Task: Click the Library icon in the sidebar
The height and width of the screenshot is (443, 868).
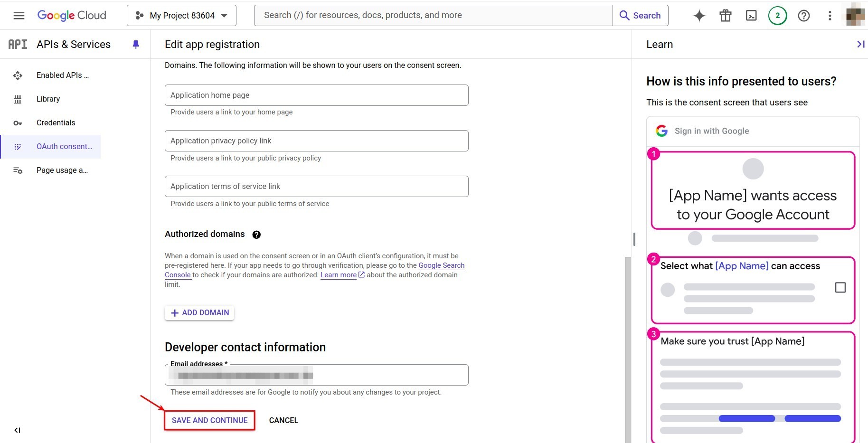Action: tap(18, 99)
